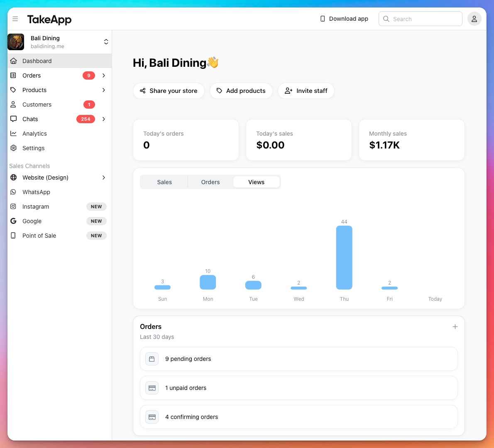Open Settings from the sidebar
This screenshot has height=448, width=494.
59,148
